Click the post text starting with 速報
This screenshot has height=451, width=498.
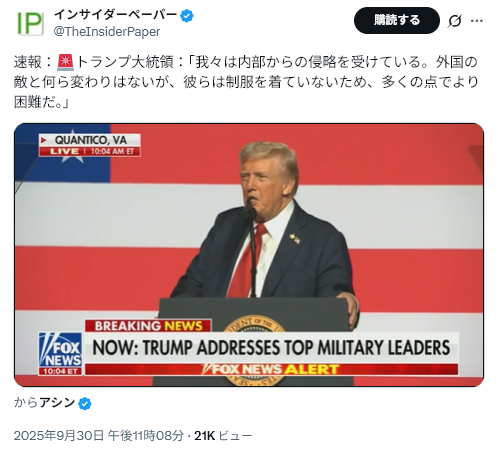coord(246,82)
